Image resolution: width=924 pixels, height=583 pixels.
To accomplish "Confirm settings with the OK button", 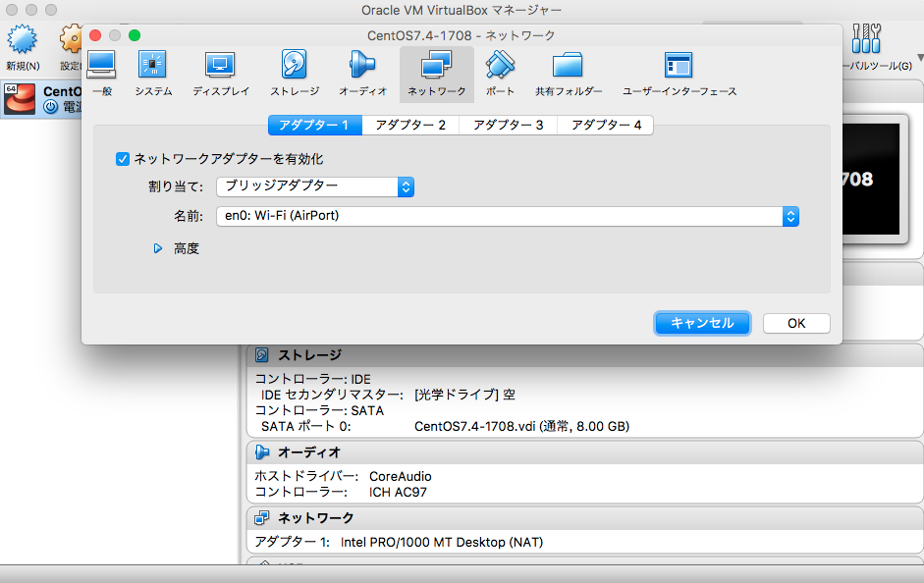I will [x=798, y=323].
